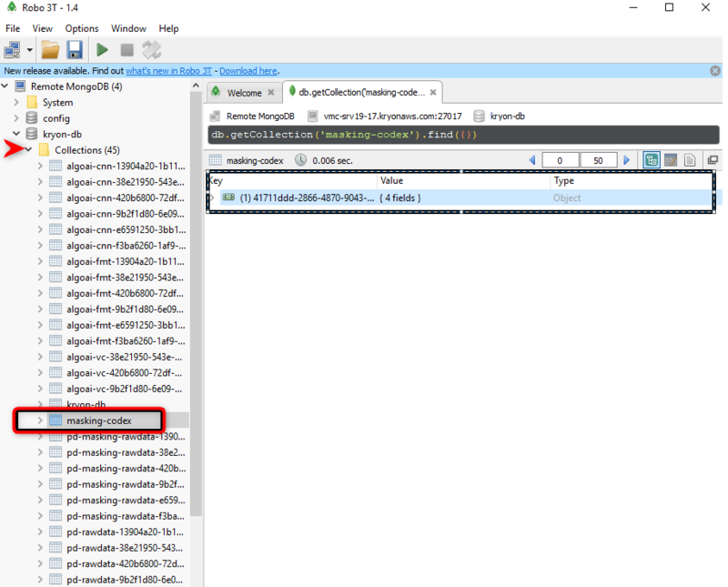
Task: Select pd-masking-rawdata-f3ba collection
Action: click(126, 516)
